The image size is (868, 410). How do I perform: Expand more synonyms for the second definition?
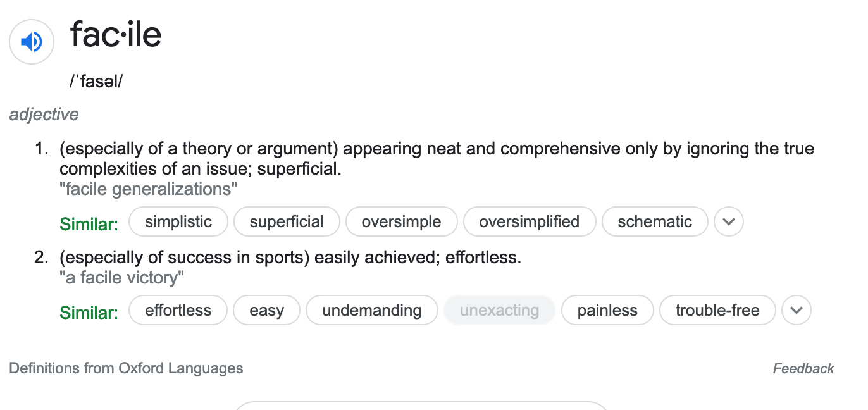[x=796, y=311]
